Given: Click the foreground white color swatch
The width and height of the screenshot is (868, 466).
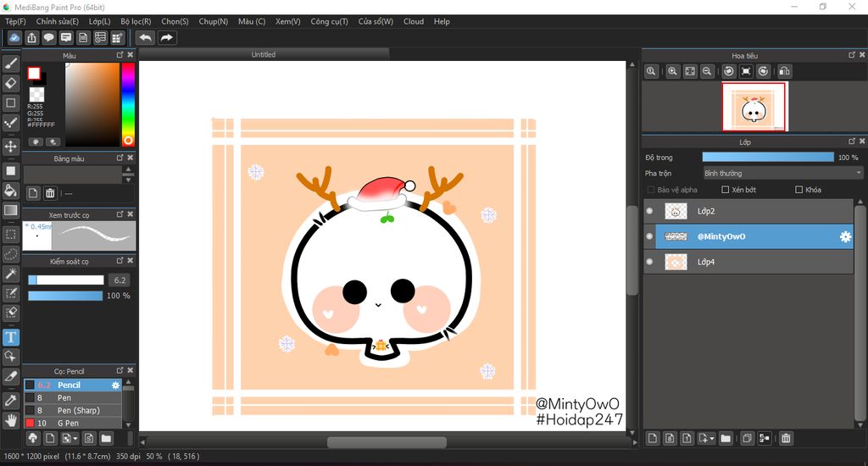Looking at the screenshot, I should coord(34,73).
